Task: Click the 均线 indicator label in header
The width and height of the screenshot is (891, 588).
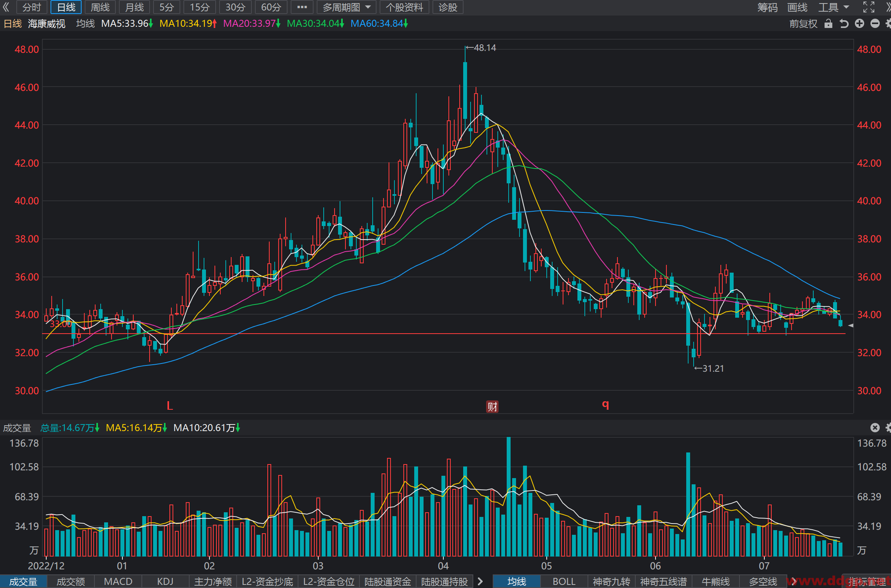Action: click(85, 24)
